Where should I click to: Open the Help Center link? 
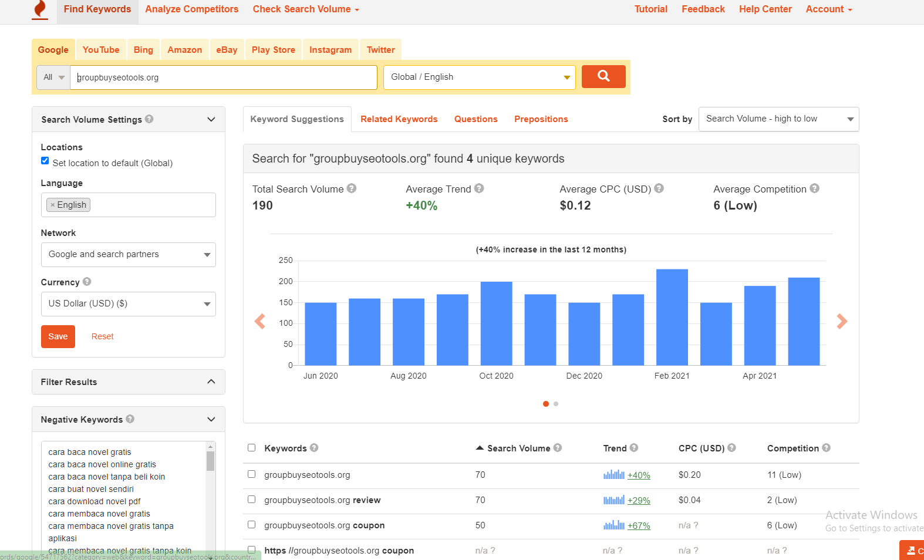click(x=765, y=9)
